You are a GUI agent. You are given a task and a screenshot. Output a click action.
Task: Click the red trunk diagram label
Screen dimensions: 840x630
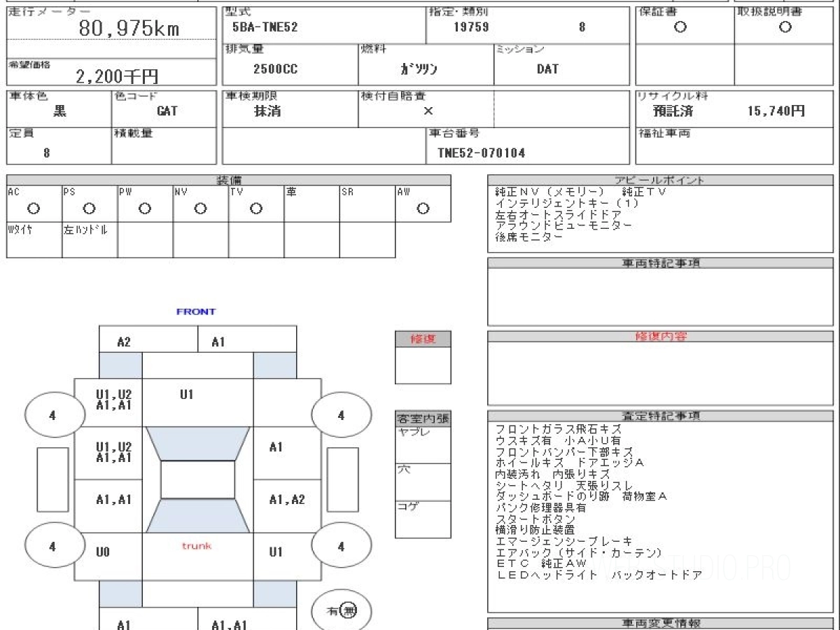coord(197,546)
